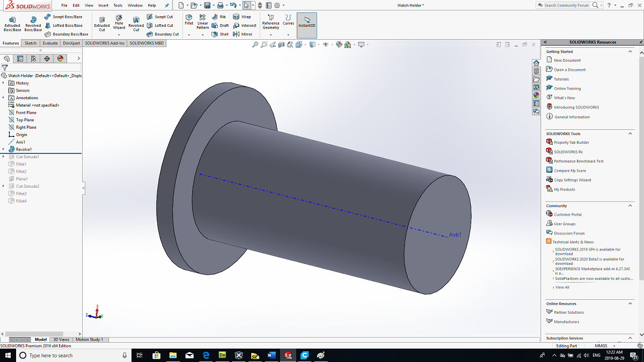644x362 pixels.
Task: Click the Lofted Boss/Base tool
Action: tap(64, 25)
